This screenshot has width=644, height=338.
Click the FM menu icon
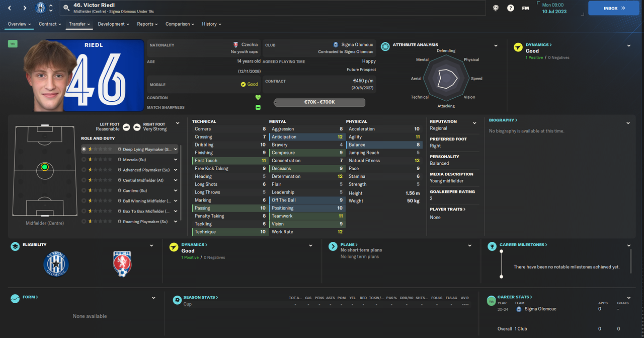pos(525,8)
